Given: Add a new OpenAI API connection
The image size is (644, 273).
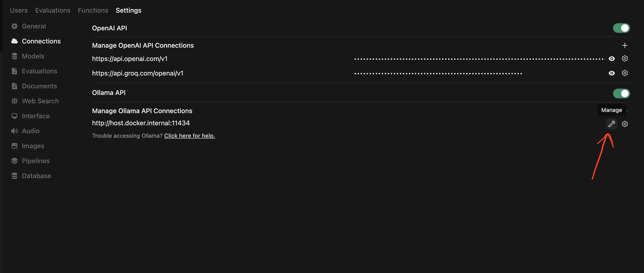Looking at the screenshot, I should pyautogui.click(x=625, y=45).
